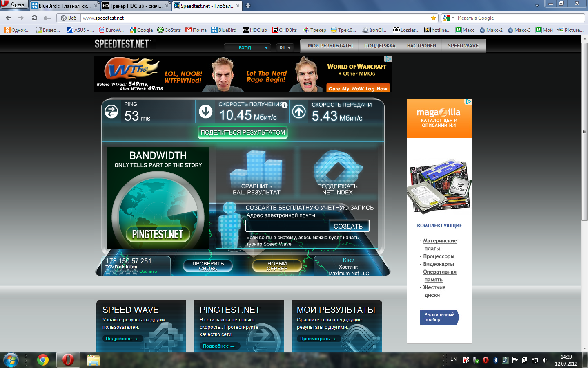This screenshot has width=588, height=368.
Task: Open the Жесткие диски link
Action: [x=434, y=291]
